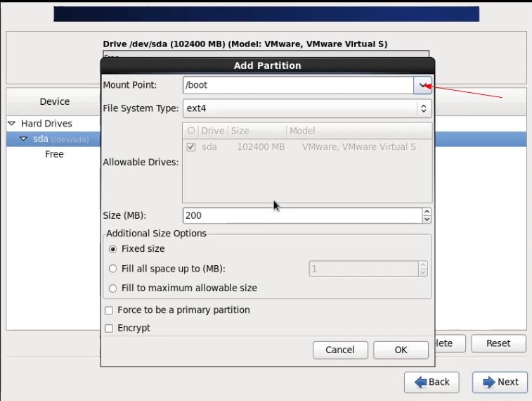This screenshot has width=532, height=401.
Task: Open the File System Type ext4 combo box
Action: click(x=307, y=108)
